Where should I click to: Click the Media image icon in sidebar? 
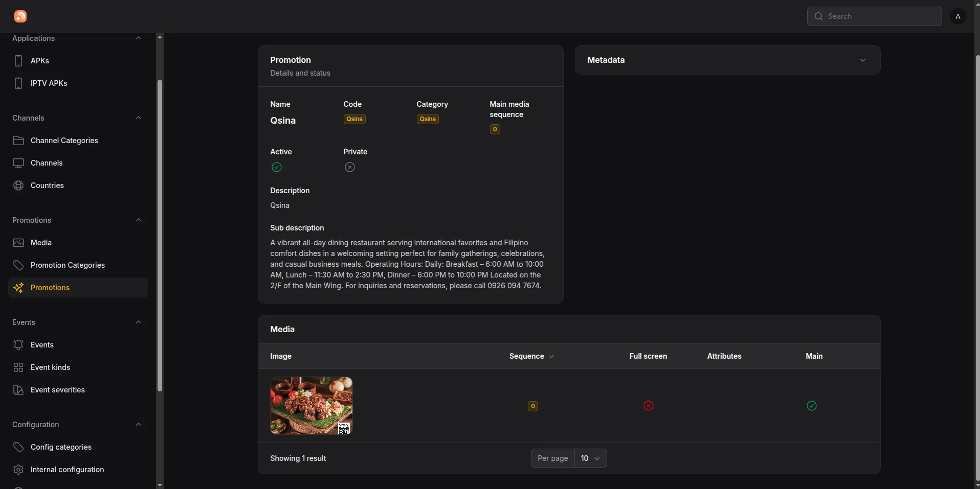(x=18, y=243)
